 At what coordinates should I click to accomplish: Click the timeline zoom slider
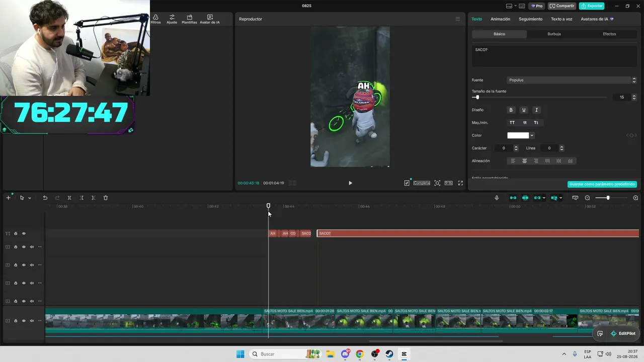(x=611, y=198)
